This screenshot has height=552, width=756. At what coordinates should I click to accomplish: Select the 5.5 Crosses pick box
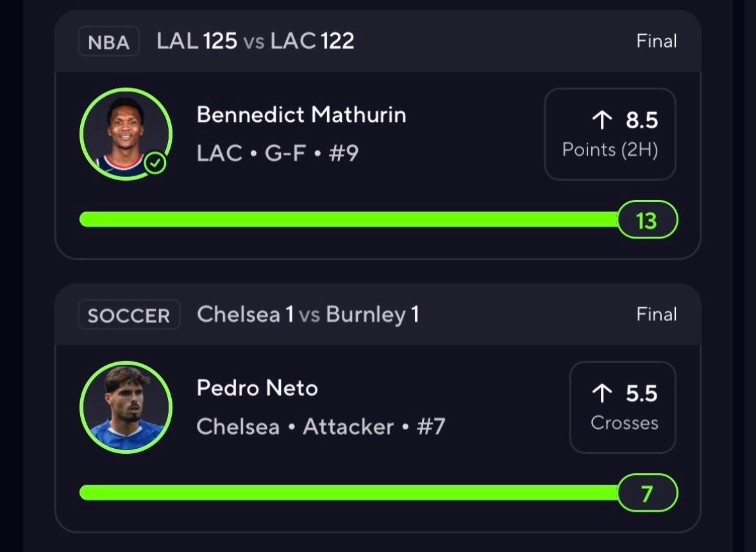pyautogui.click(x=623, y=407)
